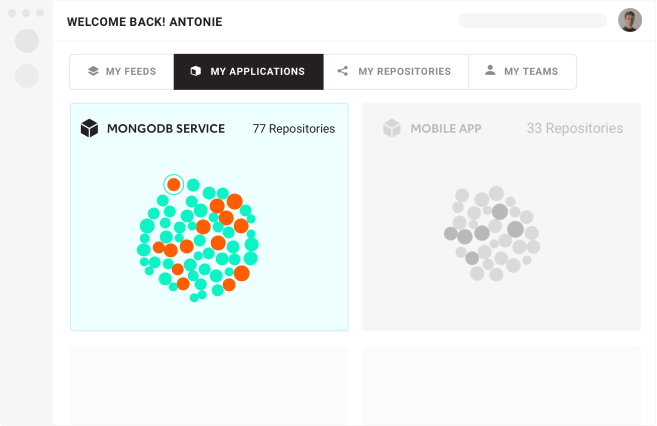
Task: Click the share icon in My Repositories tab
Action: tap(343, 72)
